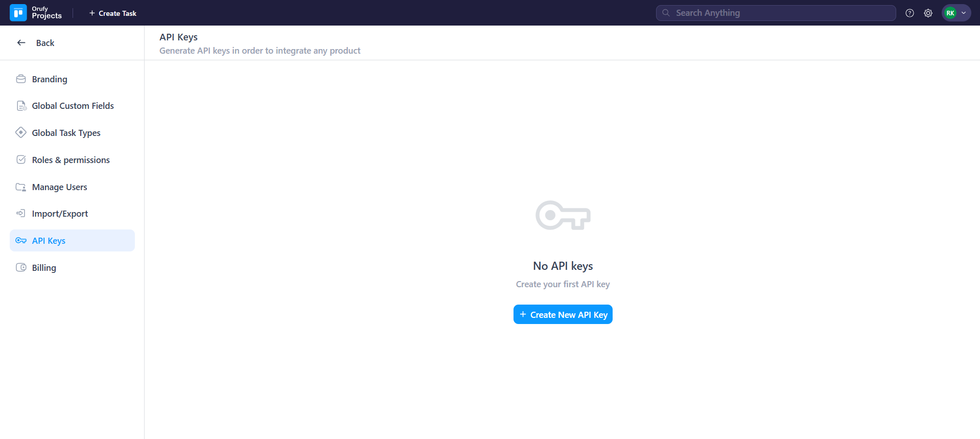Image resolution: width=980 pixels, height=439 pixels.
Task: Click the back arrow icon
Action: click(x=21, y=43)
